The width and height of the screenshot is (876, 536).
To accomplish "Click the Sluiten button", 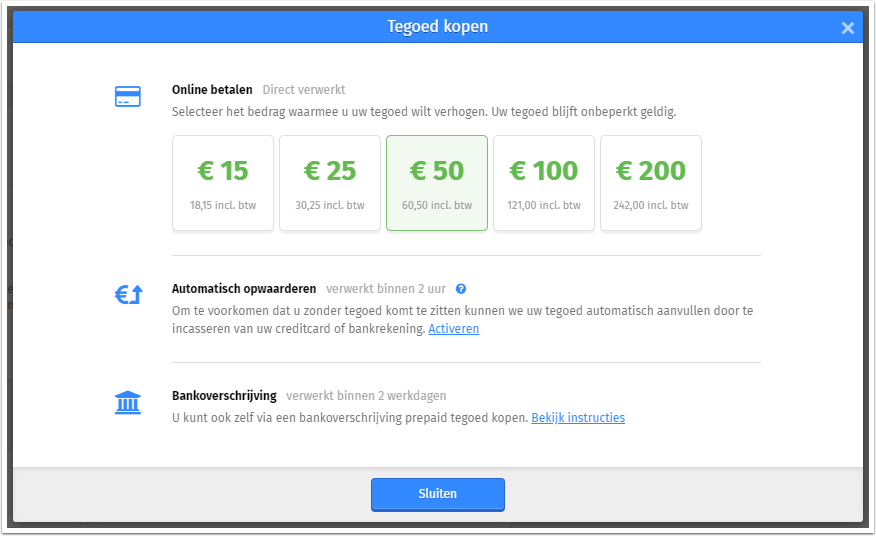I will (x=438, y=494).
